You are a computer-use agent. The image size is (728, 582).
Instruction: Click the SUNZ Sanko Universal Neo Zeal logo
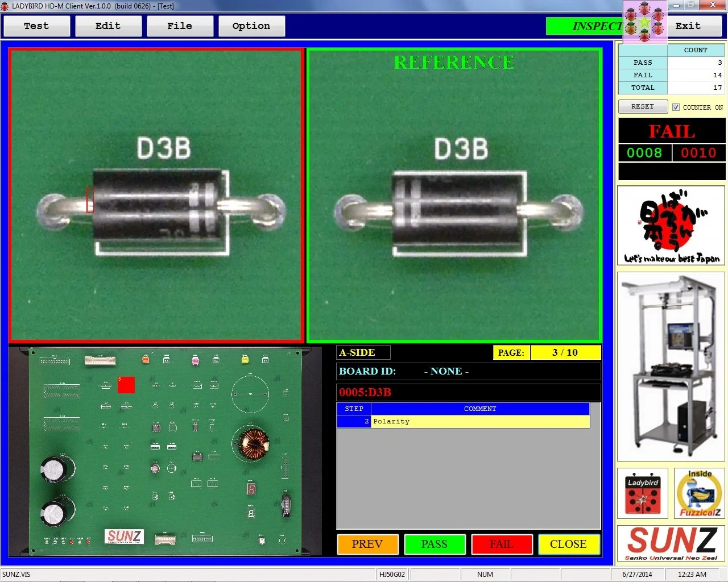(671, 543)
